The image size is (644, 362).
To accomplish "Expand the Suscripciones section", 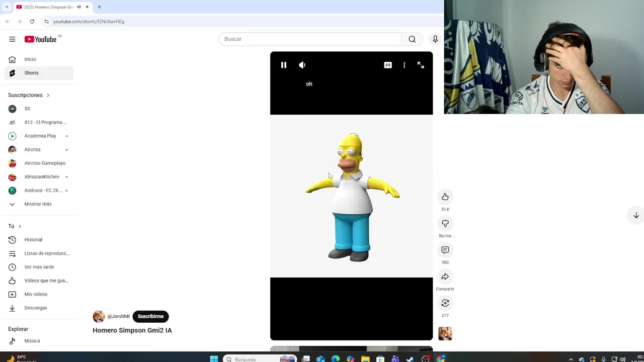I will (x=29, y=95).
